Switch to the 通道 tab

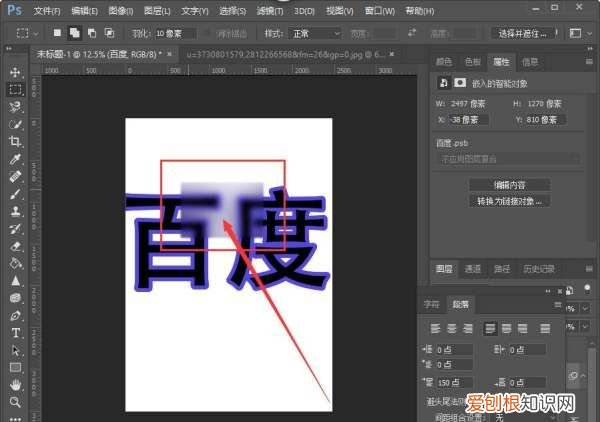click(x=473, y=269)
